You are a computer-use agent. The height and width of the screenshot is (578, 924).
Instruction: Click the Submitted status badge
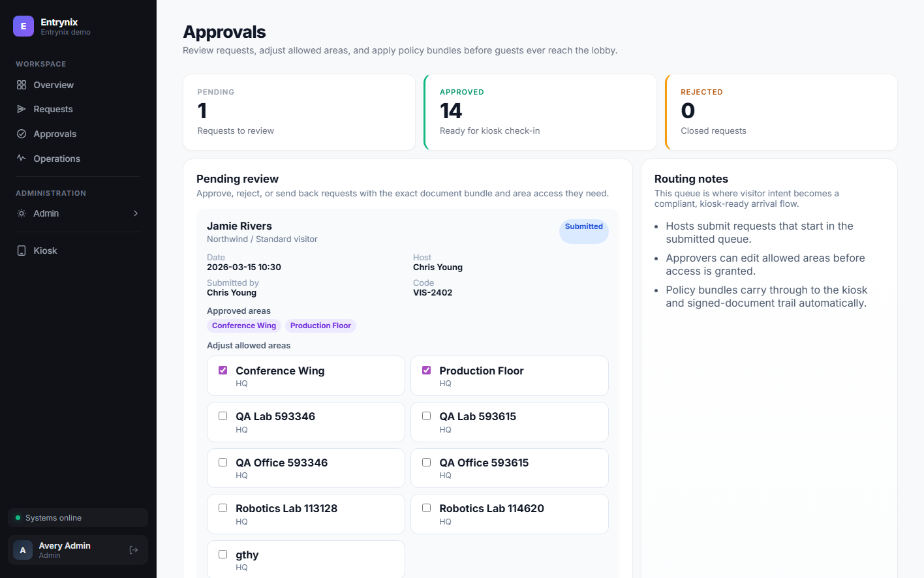coord(583,230)
